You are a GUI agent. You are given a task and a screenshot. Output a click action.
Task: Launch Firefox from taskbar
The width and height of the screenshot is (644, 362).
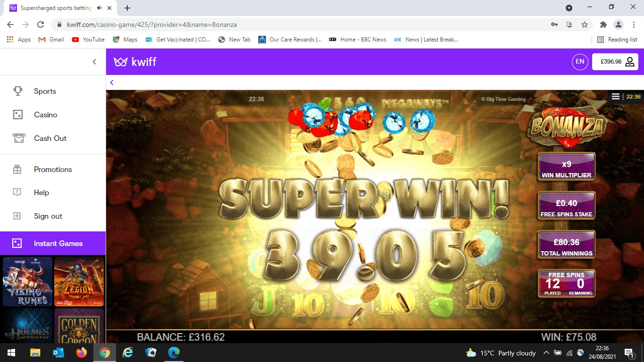pos(82,353)
